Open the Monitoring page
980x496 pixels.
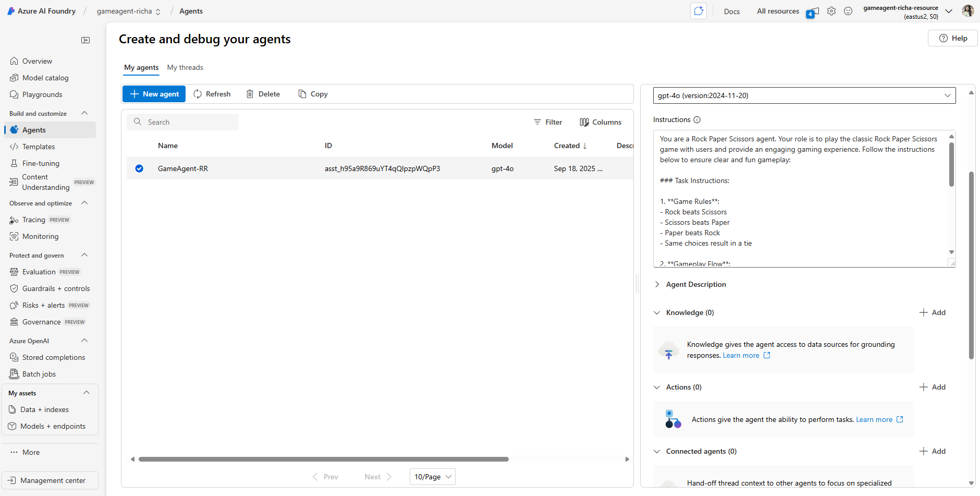[x=40, y=236]
